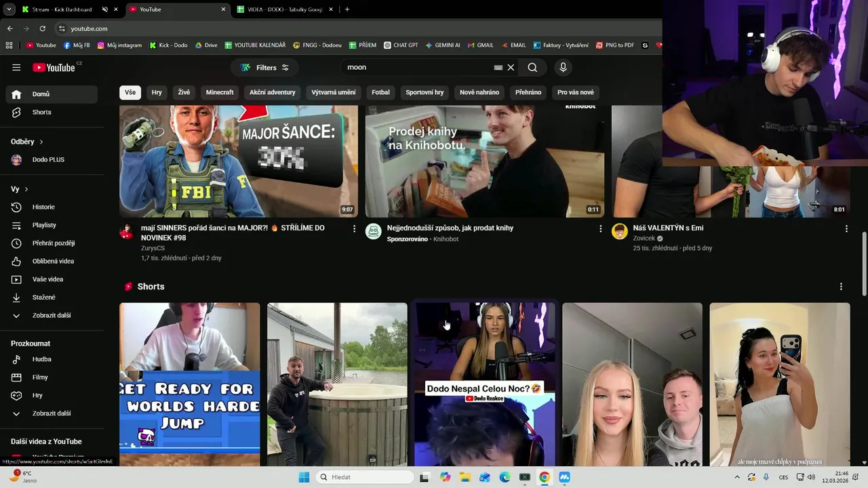Expand "Zobrazit další" under Prozkoumat
Image resolution: width=868 pixels, height=488 pixels.
(x=52, y=413)
